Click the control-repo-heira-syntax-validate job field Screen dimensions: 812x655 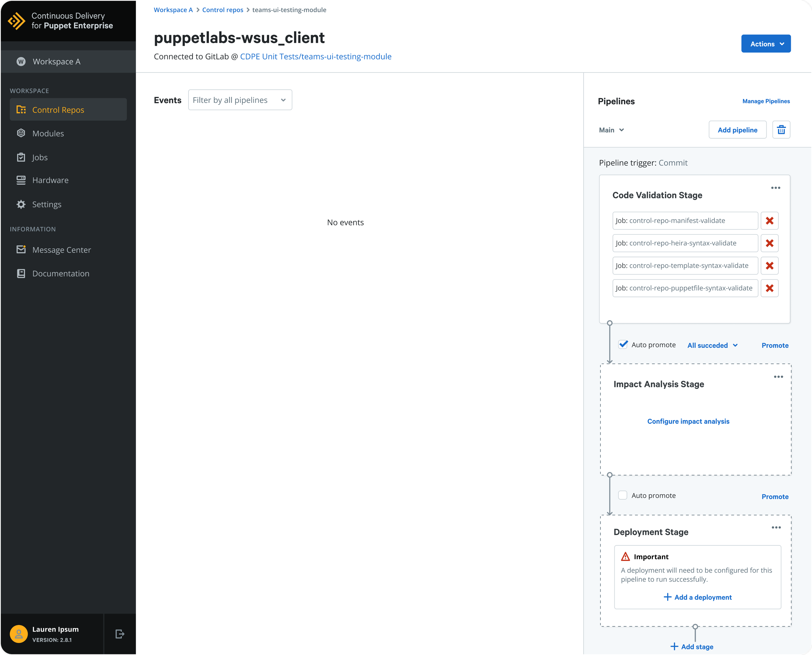pos(685,243)
